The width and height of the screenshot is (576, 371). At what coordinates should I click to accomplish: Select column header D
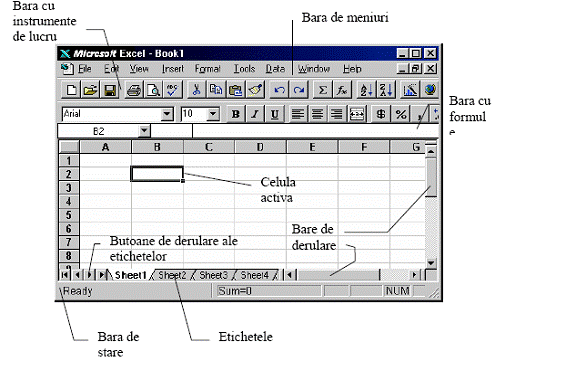260,147
